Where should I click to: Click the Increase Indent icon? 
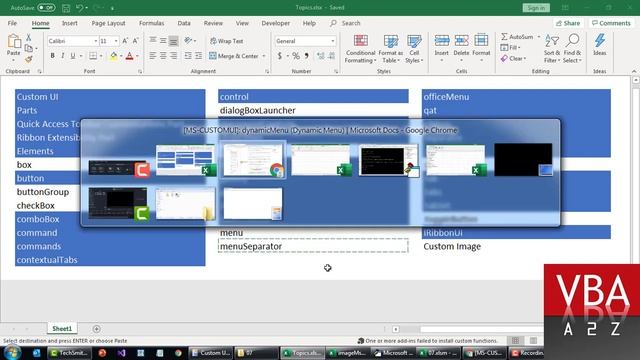coord(198,56)
